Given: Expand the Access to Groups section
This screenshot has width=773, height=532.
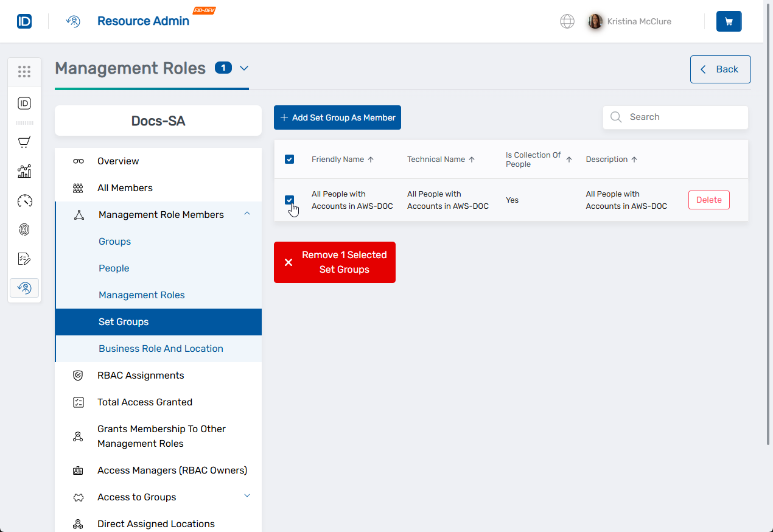Looking at the screenshot, I should point(247,496).
